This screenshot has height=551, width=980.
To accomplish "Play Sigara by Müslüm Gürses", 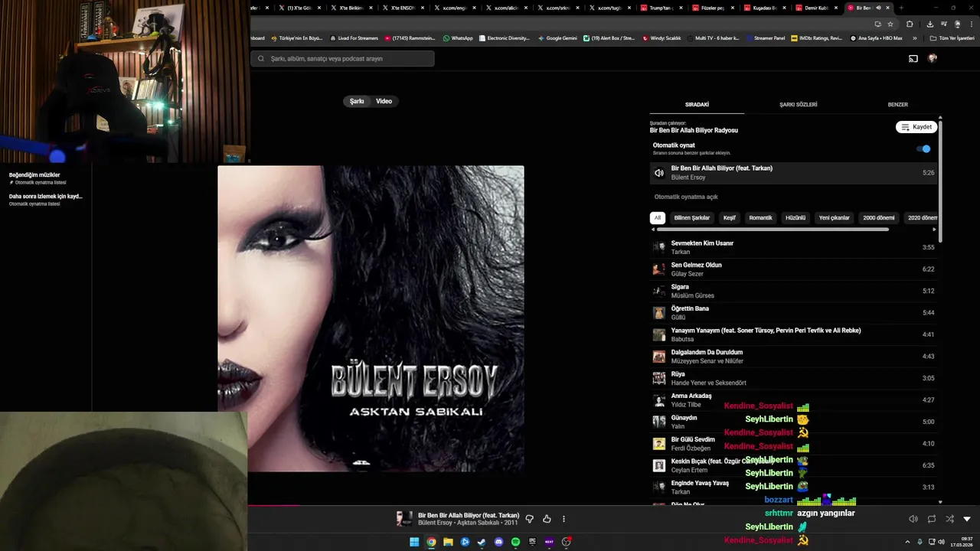I will (794, 291).
